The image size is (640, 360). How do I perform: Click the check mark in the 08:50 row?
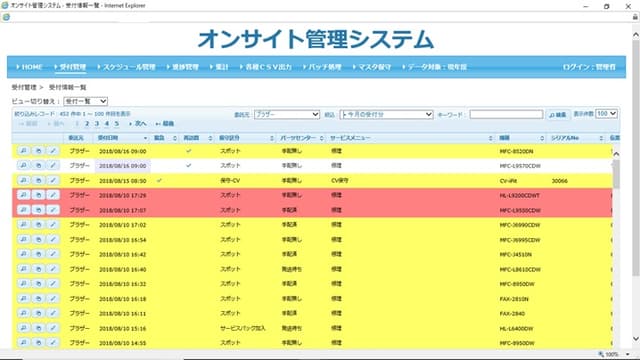(159, 180)
